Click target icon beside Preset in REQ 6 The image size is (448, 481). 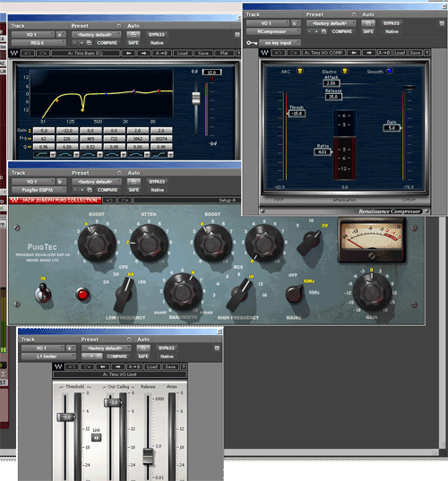click(x=119, y=26)
